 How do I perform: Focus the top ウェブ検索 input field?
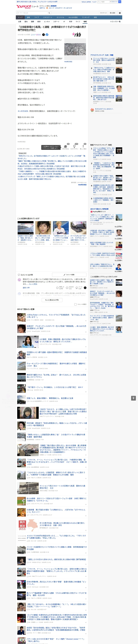103,2
